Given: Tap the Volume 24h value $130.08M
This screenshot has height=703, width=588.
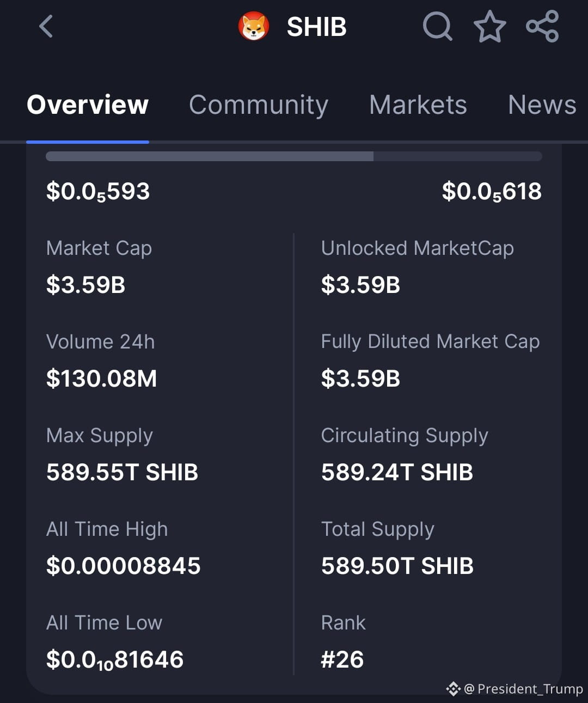Looking at the screenshot, I should 102,378.
